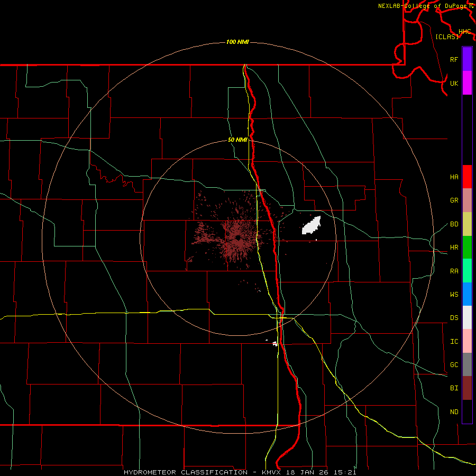
Task: Pick the RA light-green legend swatch
Action: [467, 271]
